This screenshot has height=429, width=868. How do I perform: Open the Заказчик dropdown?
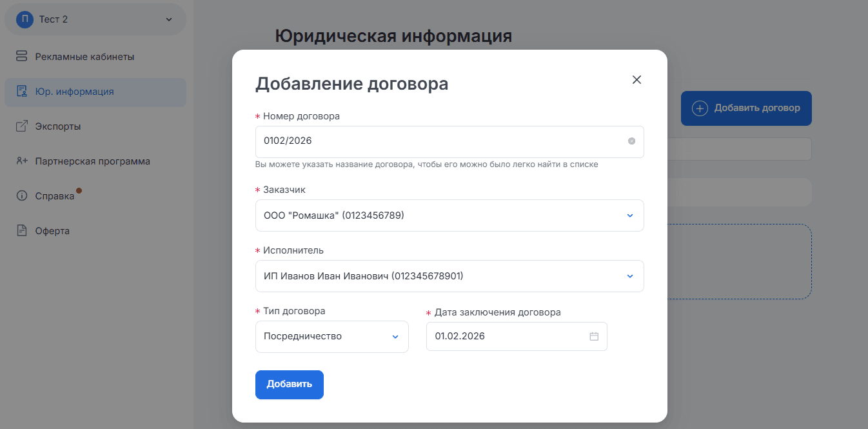[449, 215]
